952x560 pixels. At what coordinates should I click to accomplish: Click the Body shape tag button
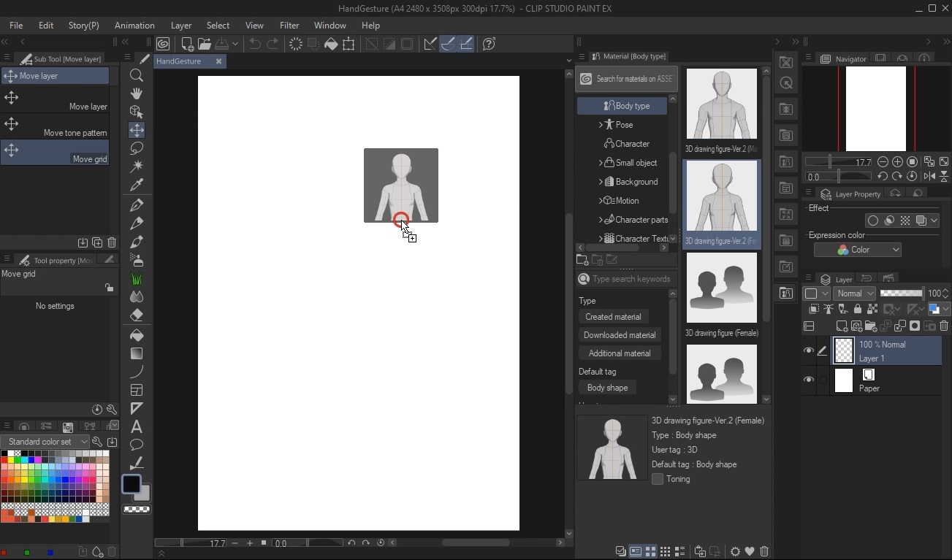click(607, 388)
